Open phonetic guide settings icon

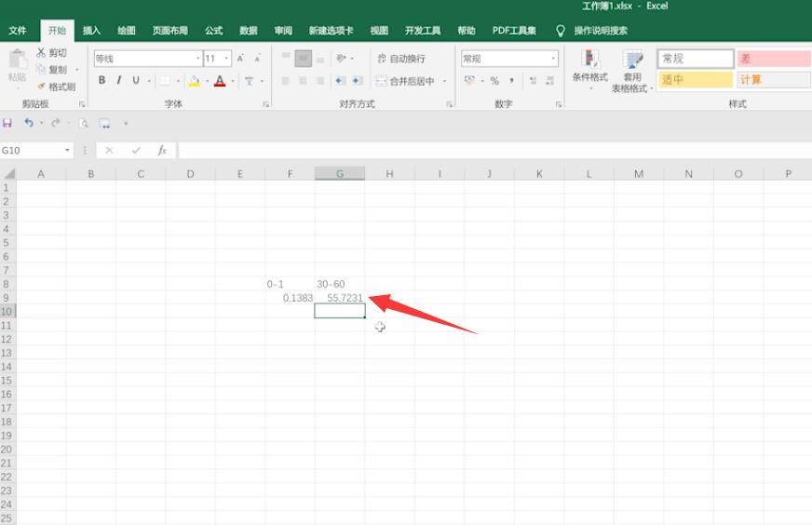(249, 81)
